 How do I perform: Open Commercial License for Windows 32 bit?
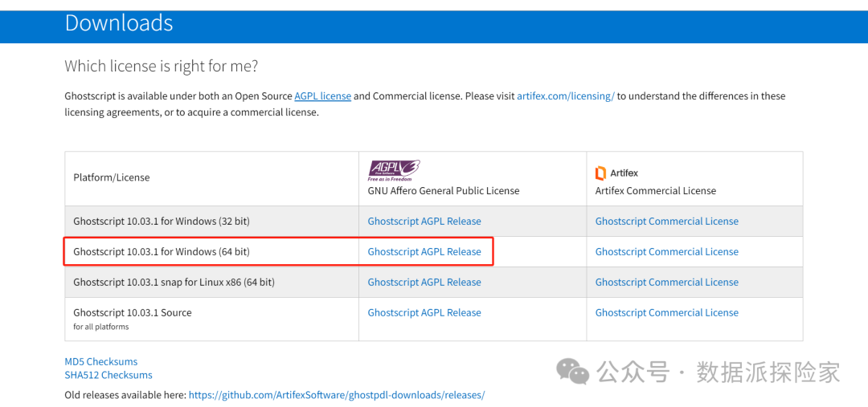click(666, 222)
